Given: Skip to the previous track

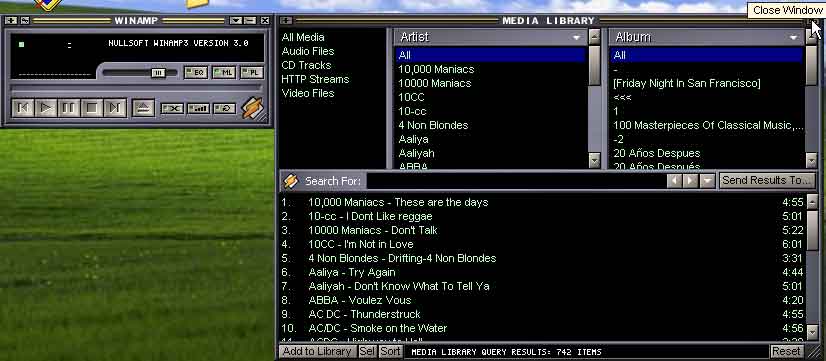Looking at the screenshot, I should click(24, 108).
